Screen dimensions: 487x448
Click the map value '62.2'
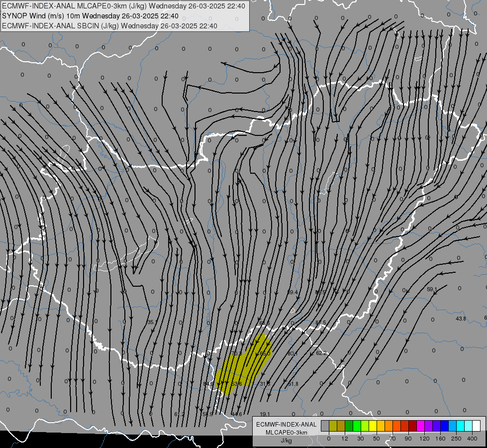pyautogui.click(x=321, y=353)
